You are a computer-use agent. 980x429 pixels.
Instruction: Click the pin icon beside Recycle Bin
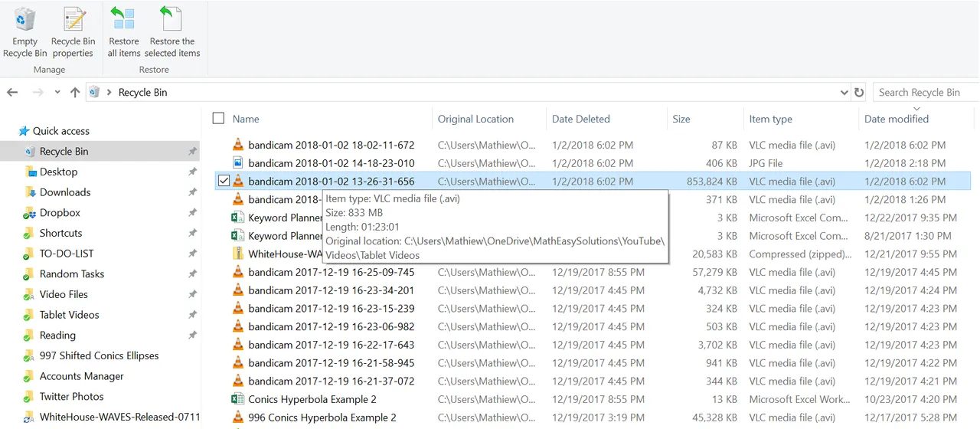(x=192, y=152)
